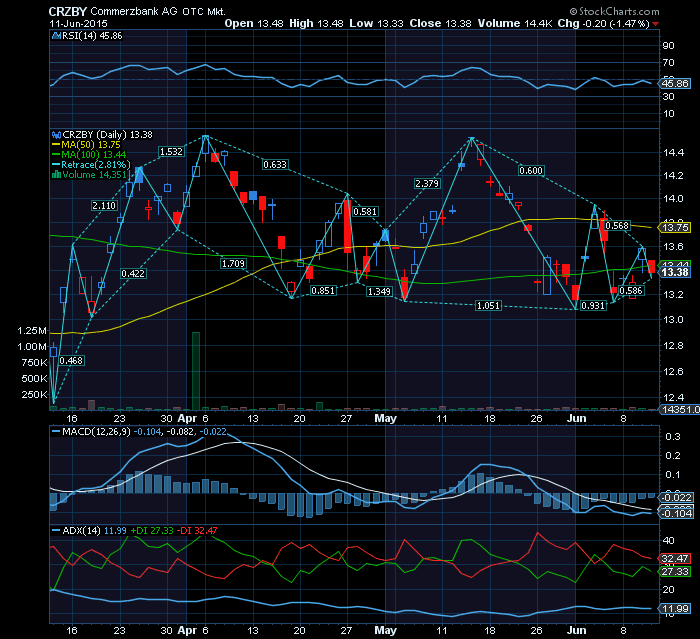Click the green 27.33 value tag
700x639 pixels.
click(x=675, y=572)
